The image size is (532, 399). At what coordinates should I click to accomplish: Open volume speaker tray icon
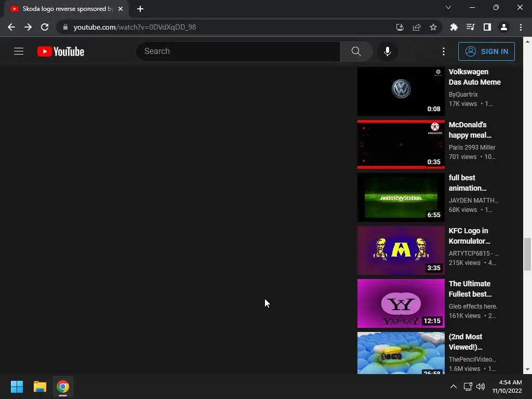point(481,387)
